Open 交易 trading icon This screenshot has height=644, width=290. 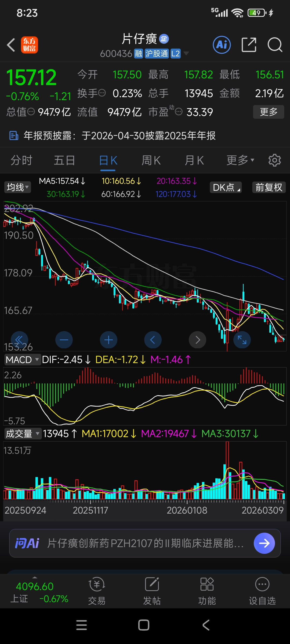click(97, 591)
